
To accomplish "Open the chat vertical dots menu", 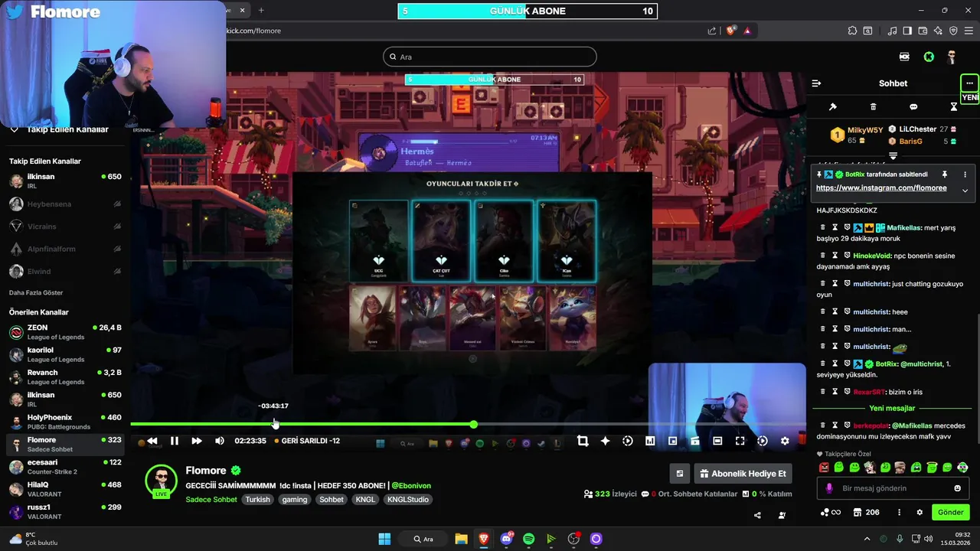I will click(899, 513).
